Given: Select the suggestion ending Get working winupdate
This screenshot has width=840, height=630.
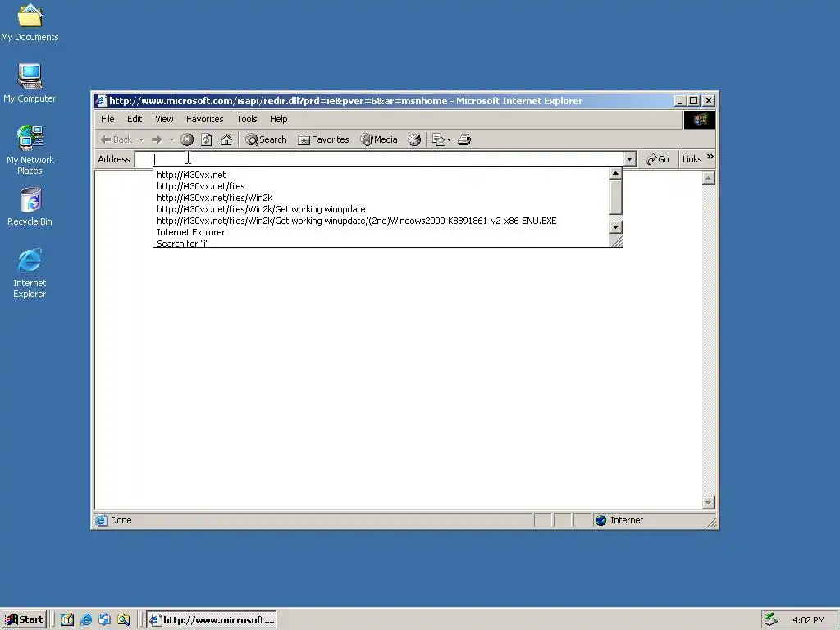Looking at the screenshot, I should [x=381, y=209].
